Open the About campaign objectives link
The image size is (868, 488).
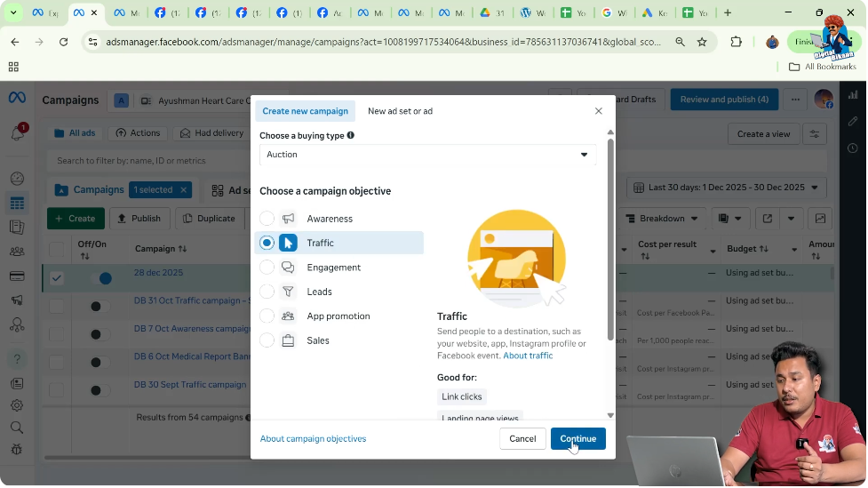[x=313, y=438]
